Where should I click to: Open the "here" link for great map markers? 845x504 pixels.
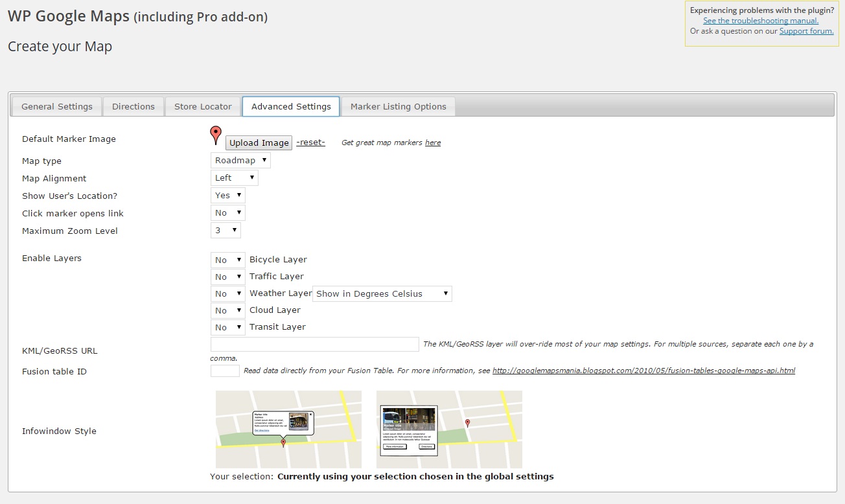click(432, 143)
